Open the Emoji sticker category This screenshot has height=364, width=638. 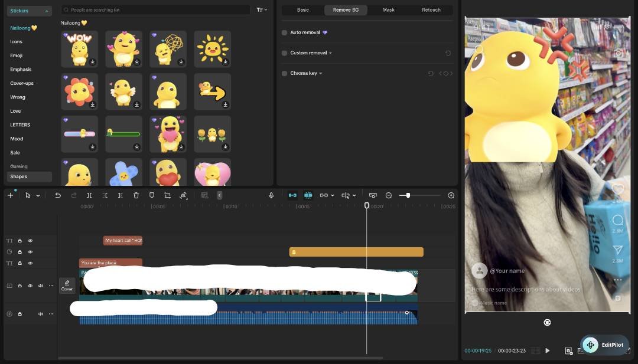[x=17, y=55]
